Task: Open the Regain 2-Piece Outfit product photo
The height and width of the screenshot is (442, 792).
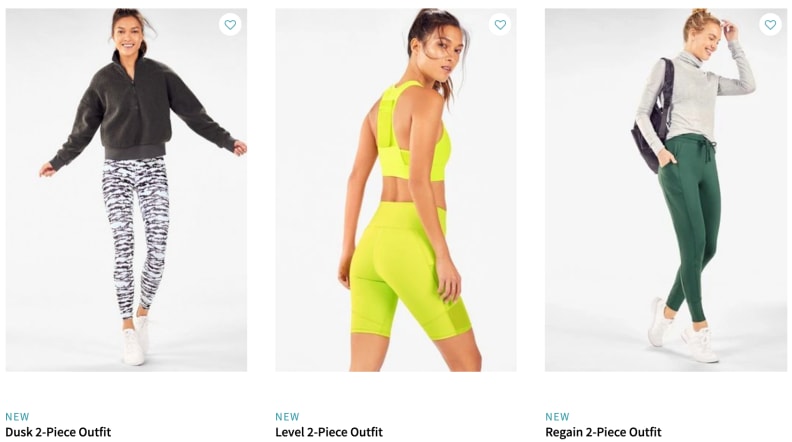Action: 666,190
